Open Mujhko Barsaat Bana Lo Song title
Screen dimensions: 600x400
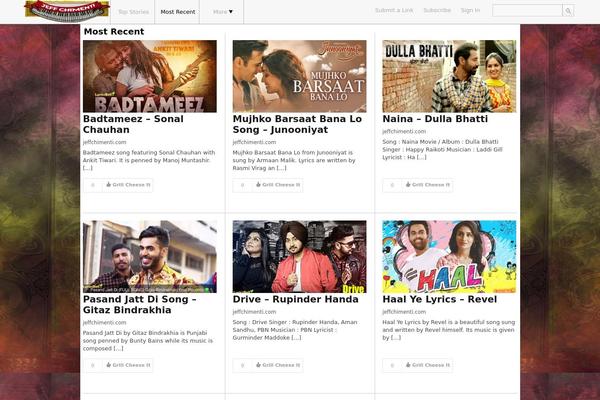pyautogui.click(x=297, y=124)
